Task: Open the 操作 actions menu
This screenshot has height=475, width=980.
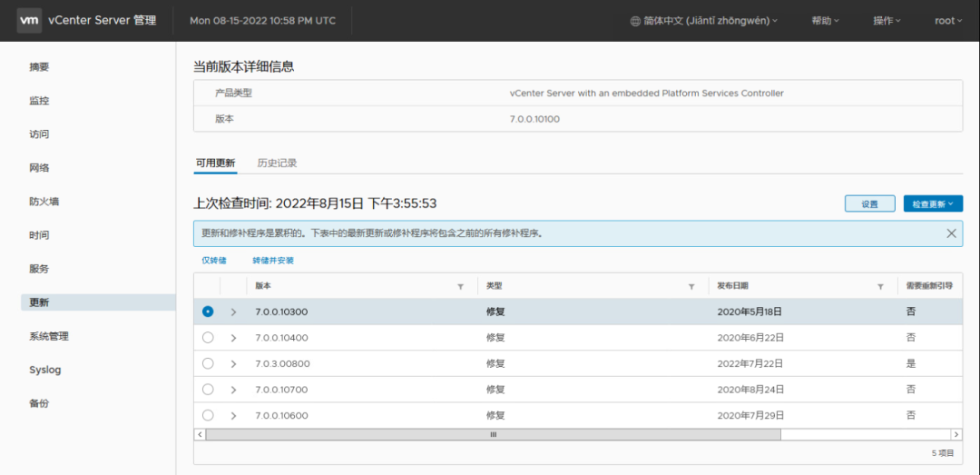Action: [x=887, y=21]
